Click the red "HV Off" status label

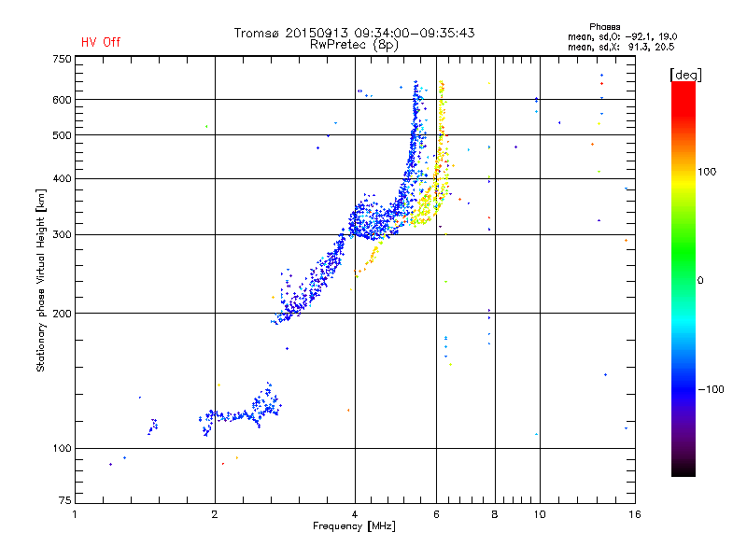[x=101, y=42]
